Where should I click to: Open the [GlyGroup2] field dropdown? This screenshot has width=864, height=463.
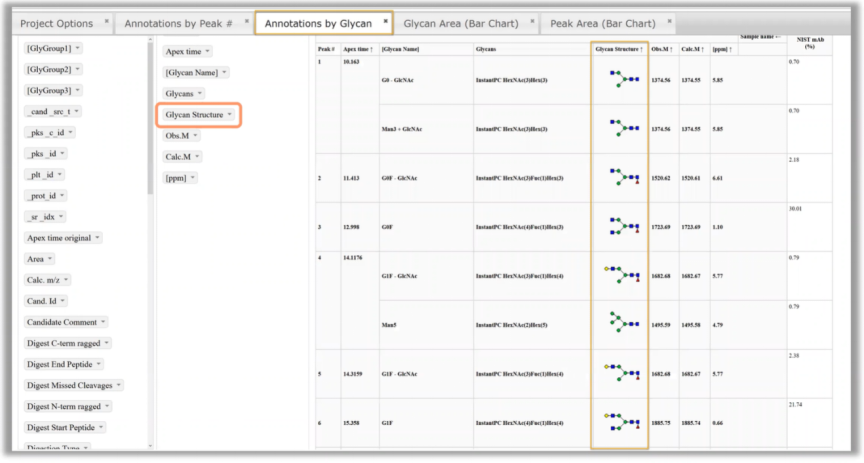78,69
